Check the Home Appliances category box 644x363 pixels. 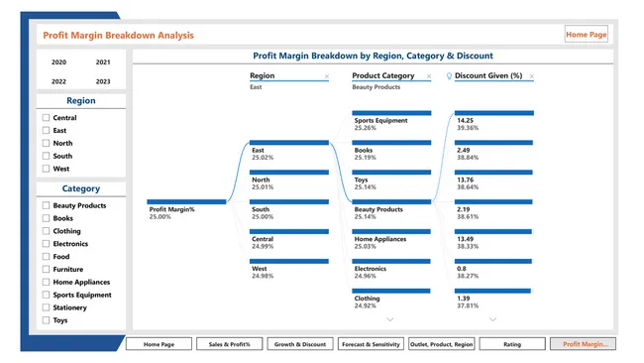click(46, 282)
